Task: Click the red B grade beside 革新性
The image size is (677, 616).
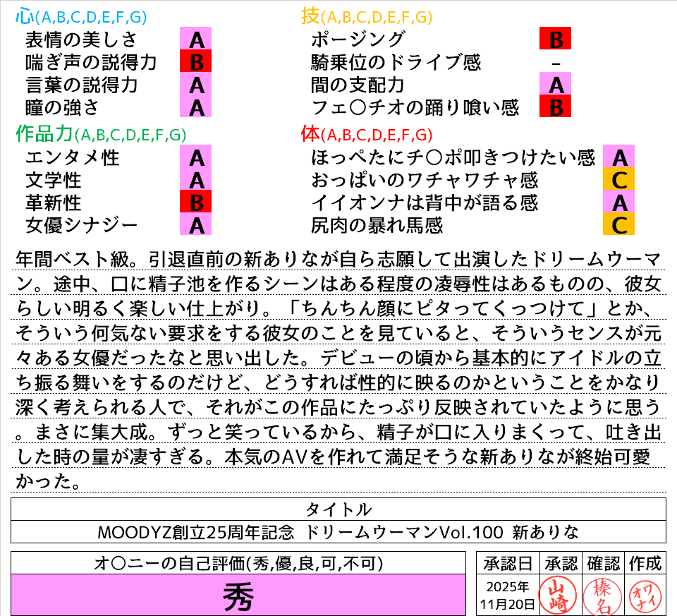Action: coord(197,203)
